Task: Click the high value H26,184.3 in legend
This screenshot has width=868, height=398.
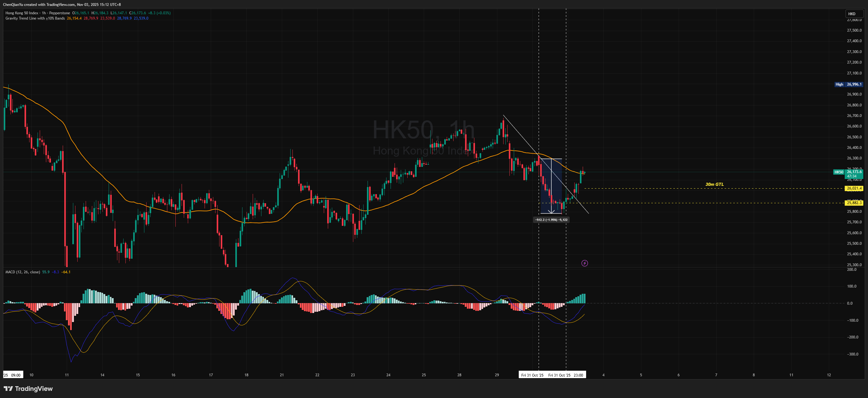Action: [x=100, y=13]
